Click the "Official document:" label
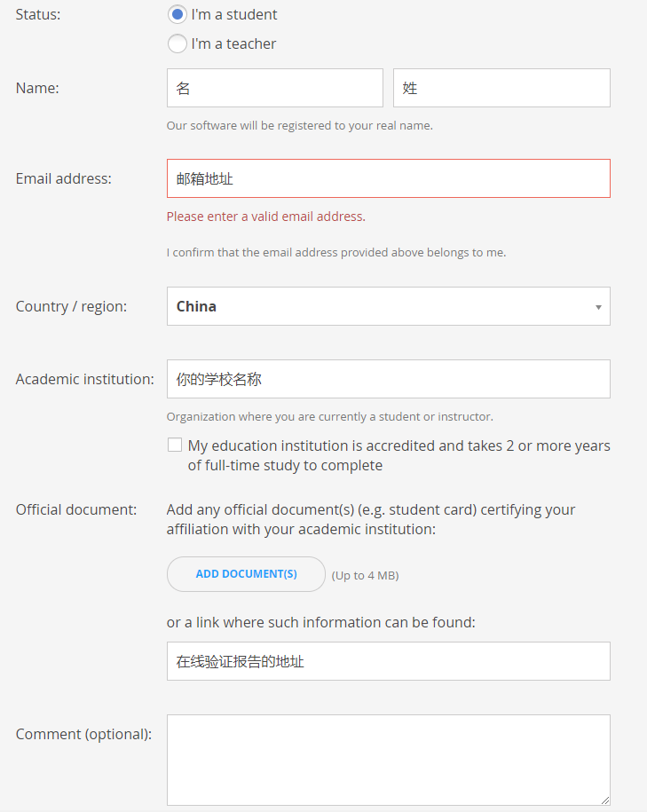The height and width of the screenshot is (812, 647). coord(76,509)
